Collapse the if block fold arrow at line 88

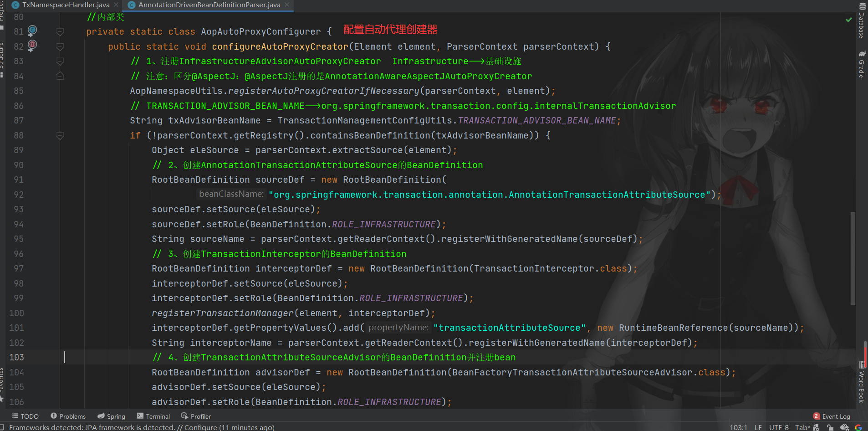60,135
